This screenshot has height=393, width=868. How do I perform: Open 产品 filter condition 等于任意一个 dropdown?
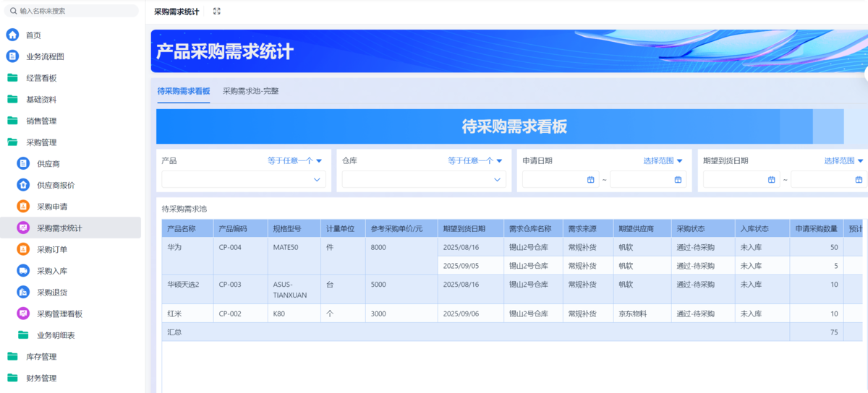click(295, 160)
